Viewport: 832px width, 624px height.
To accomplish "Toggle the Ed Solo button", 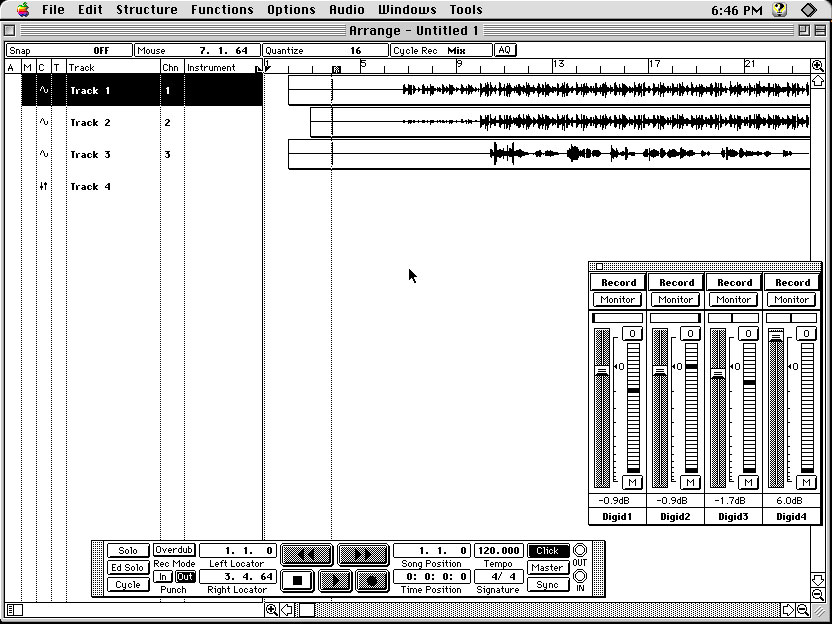I will click(x=127, y=567).
